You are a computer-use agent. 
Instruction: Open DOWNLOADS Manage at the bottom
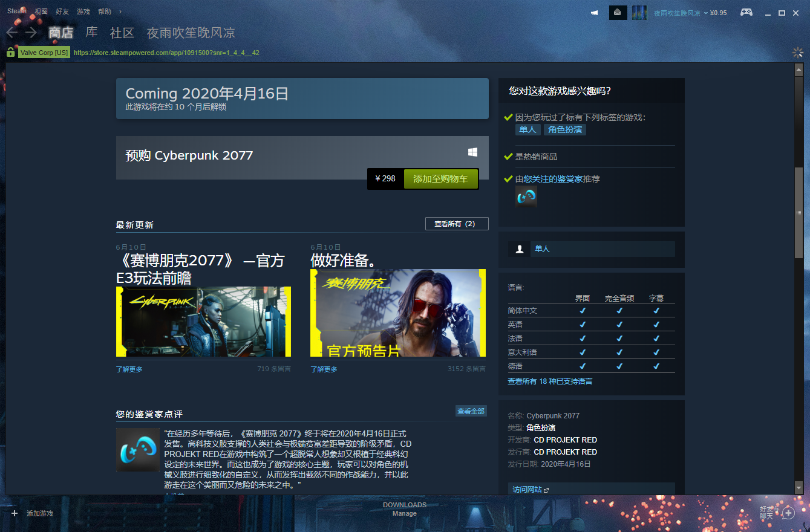pyautogui.click(x=405, y=509)
